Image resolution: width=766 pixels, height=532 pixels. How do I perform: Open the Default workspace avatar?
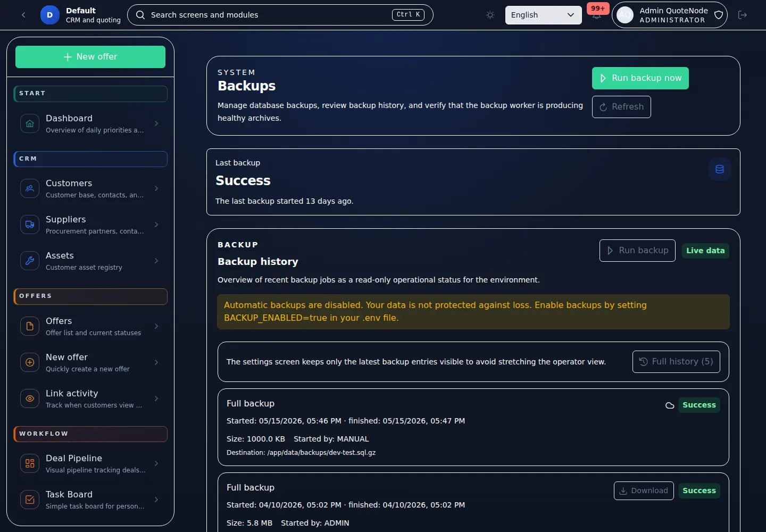[x=49, y=15]
